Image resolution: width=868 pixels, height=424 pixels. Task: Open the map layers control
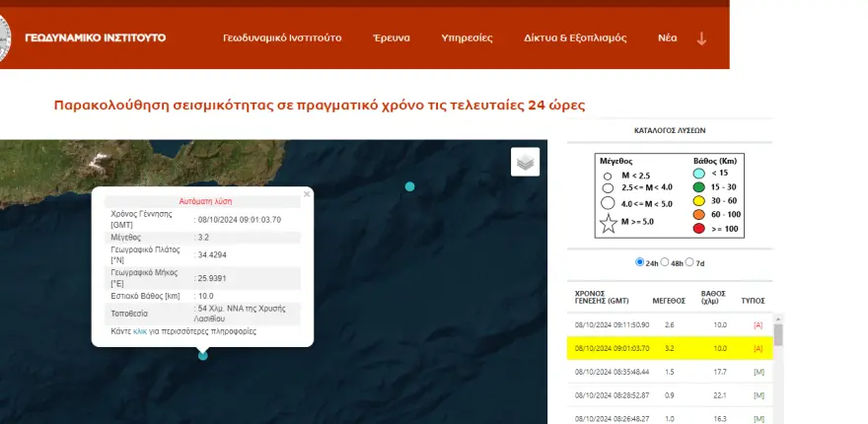526,163
